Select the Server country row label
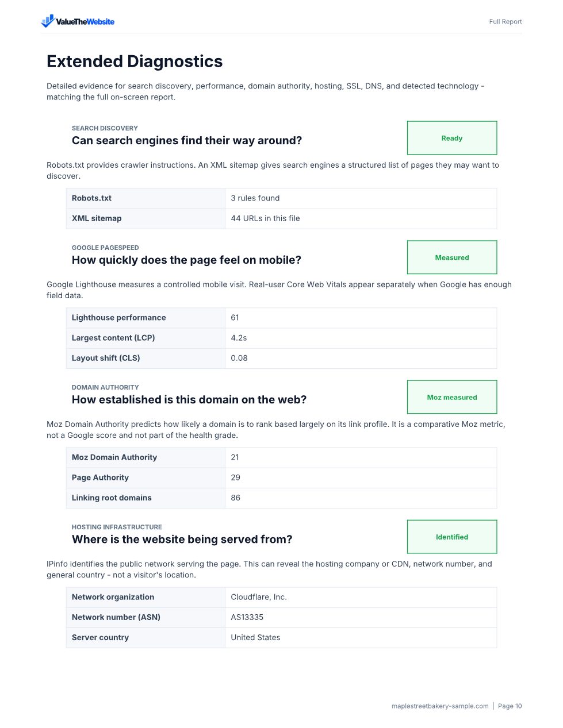Image resolution: width=563 pixels, height=728 pixels. [145, 637]
